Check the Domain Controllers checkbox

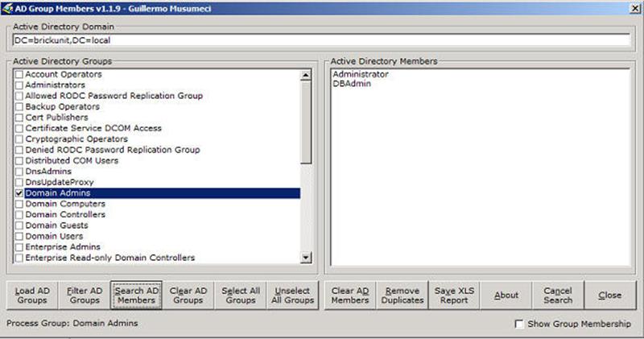click(19, 215)
